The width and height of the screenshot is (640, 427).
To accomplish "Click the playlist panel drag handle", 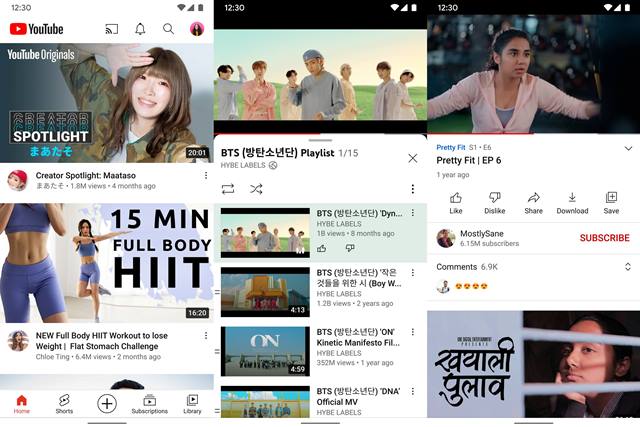I will pos(320,140).
